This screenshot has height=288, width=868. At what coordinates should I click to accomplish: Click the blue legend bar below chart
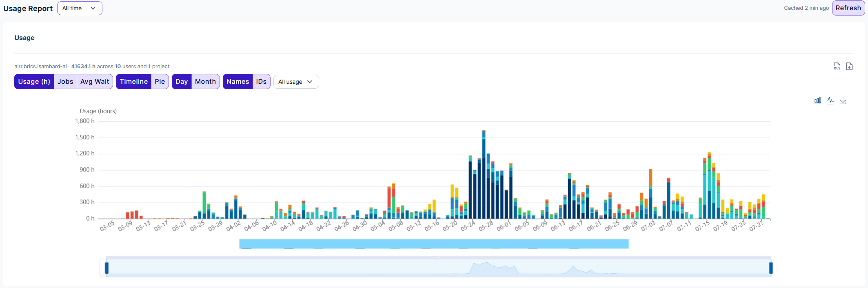click(434, 244)
